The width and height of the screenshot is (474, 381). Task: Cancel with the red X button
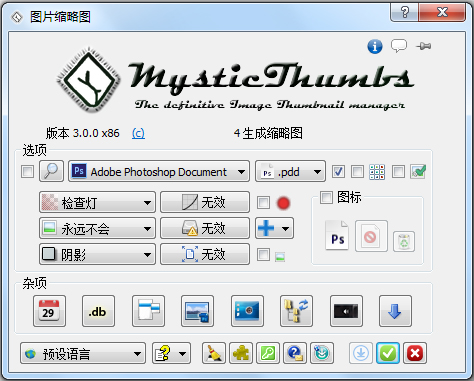click(415, 353)
